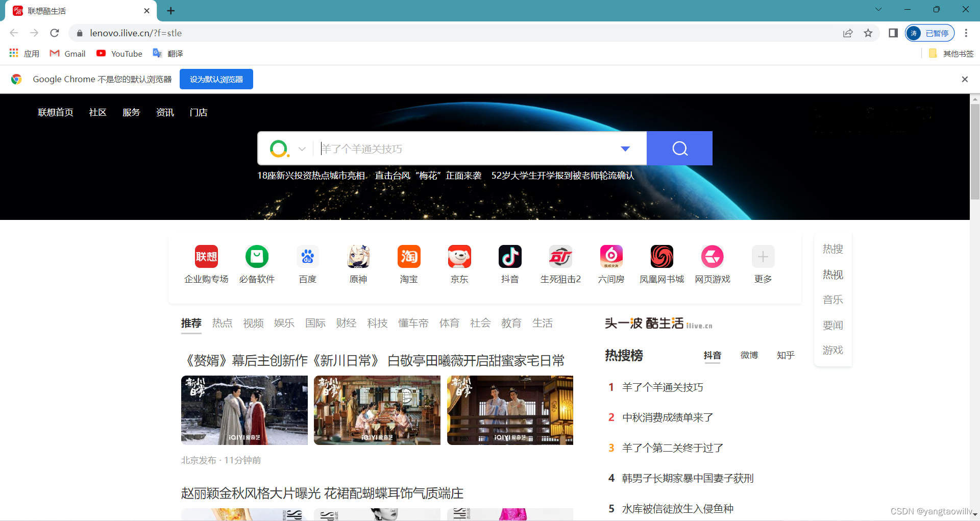The image size is (980, 521).
Task: Open the 企业购专场 Lenovo shortcut icon
Action: pyautogui.click(x=206, y=256)
